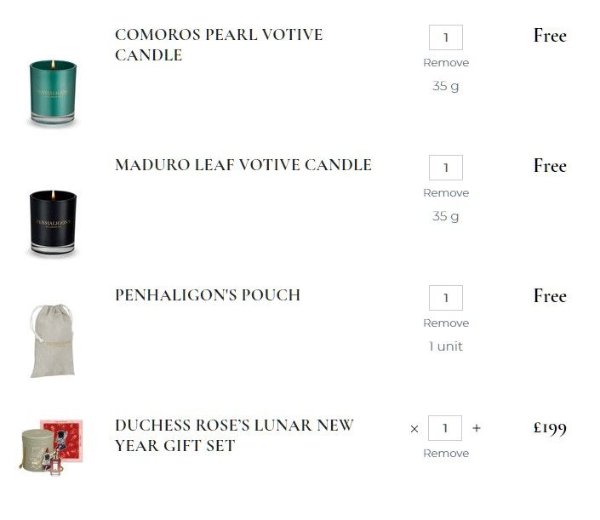The image size is (600, 520).
Task: Click the Free label beside Penhaligon's Pouch
Action: (x=549, y=296)
